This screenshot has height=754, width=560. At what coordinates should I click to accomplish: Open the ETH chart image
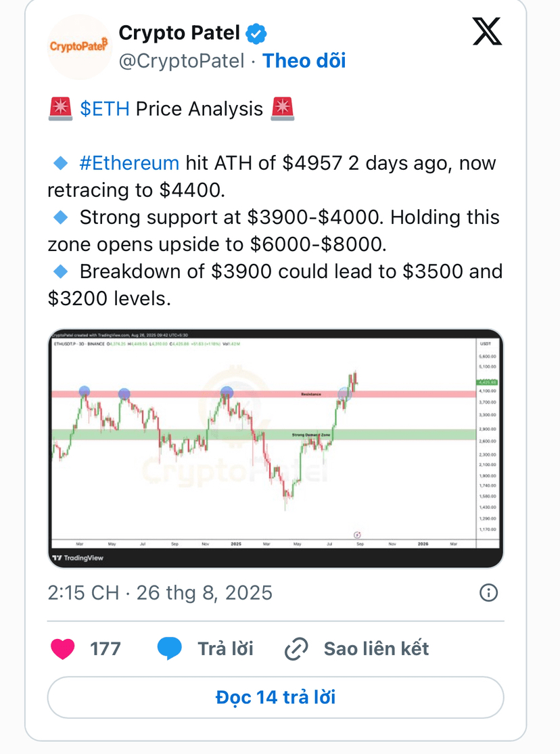(275, 448)
